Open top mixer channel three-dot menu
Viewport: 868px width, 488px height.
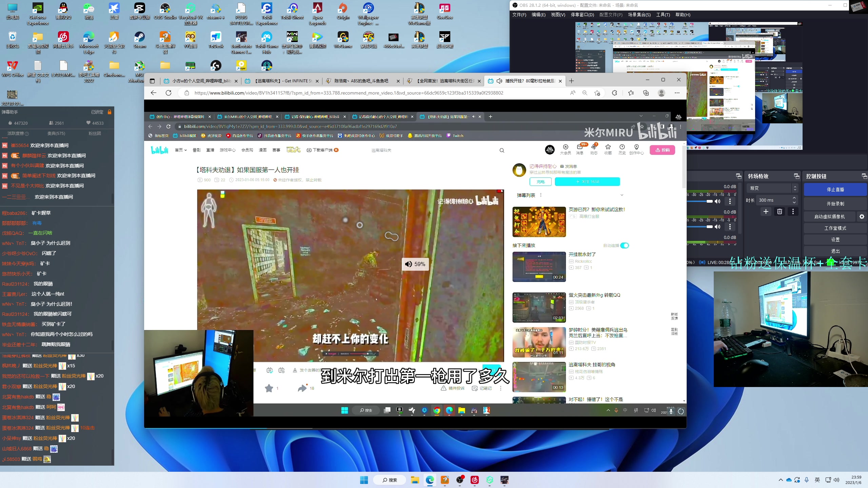pos(730,201)
